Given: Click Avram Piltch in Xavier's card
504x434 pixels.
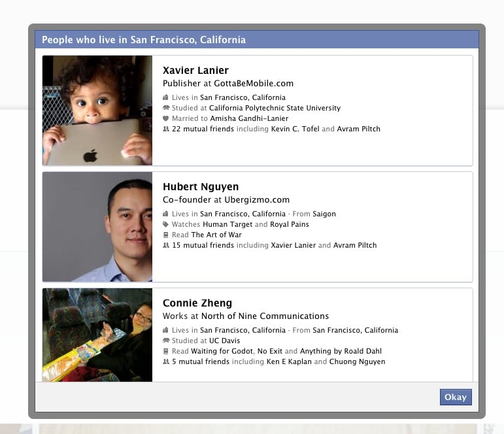Looking at the screenshot, I should tap(358, 129).
